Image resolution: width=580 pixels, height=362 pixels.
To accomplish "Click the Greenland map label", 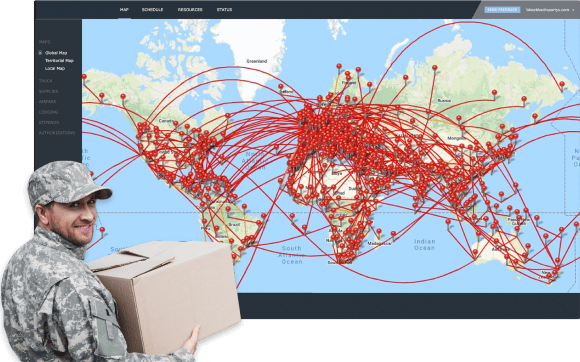I will pyautogui.click(x=257, y=61).
